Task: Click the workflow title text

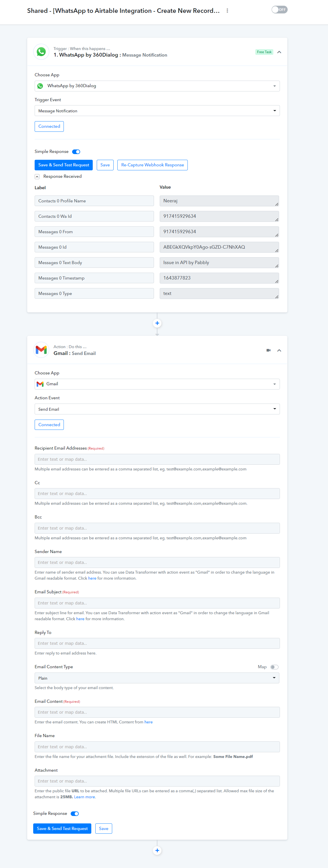Action: 124,11
